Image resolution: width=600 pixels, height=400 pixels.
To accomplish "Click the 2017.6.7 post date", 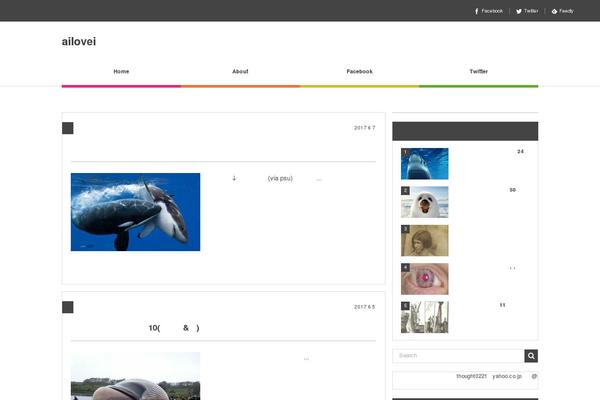I will click(364, 128).
